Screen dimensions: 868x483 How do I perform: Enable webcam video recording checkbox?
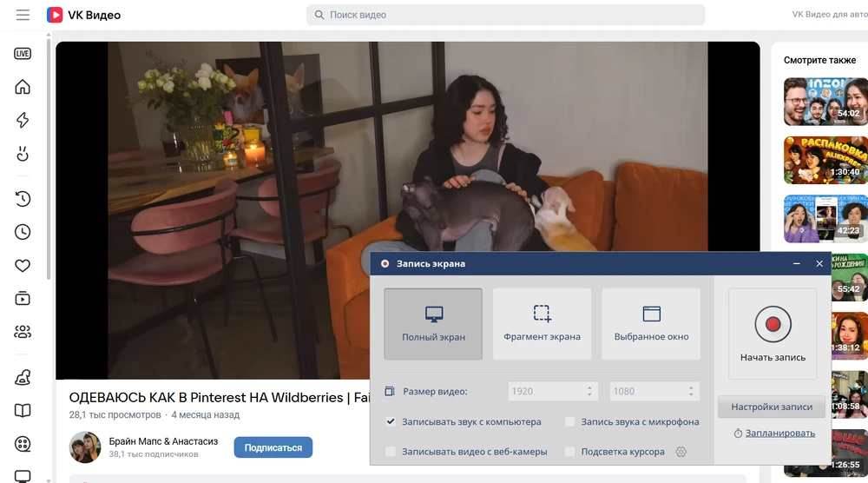pos(391,452)
